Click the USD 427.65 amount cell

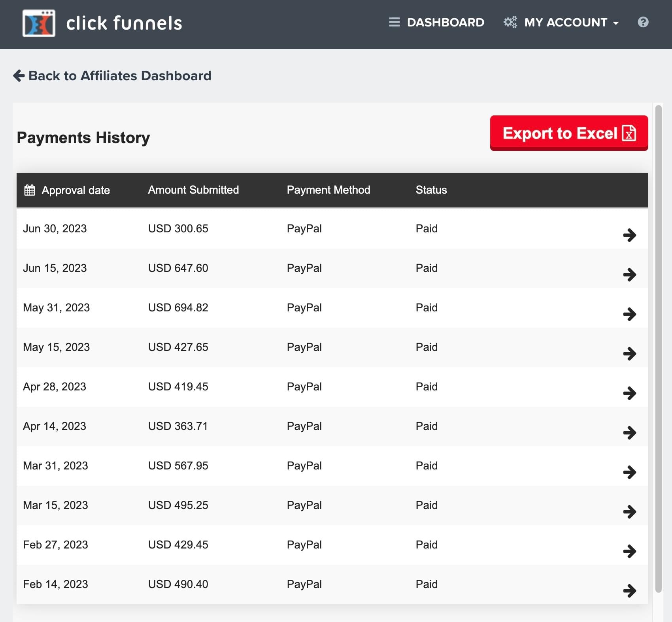point(178,347)
